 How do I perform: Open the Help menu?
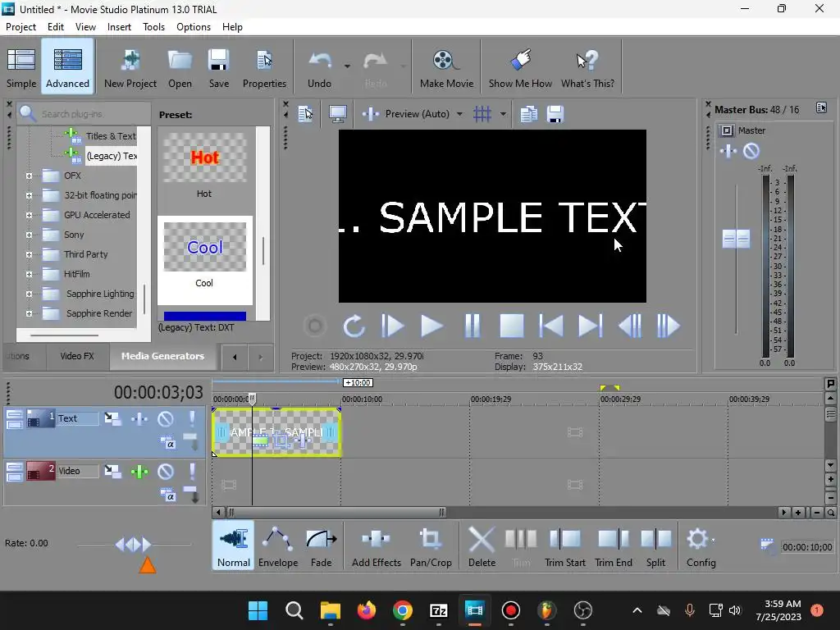(x=232, y=27)
